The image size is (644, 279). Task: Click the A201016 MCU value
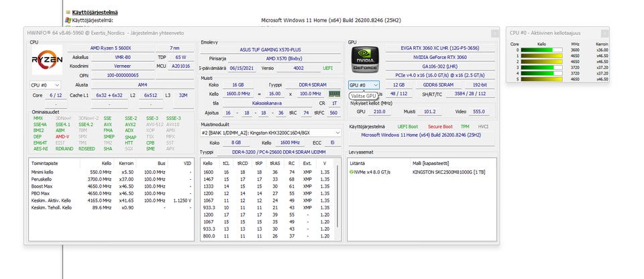(180, 66)
